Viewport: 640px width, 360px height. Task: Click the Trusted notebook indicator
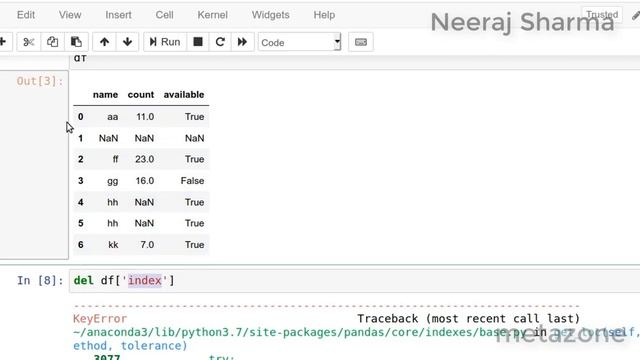[602, 15]
